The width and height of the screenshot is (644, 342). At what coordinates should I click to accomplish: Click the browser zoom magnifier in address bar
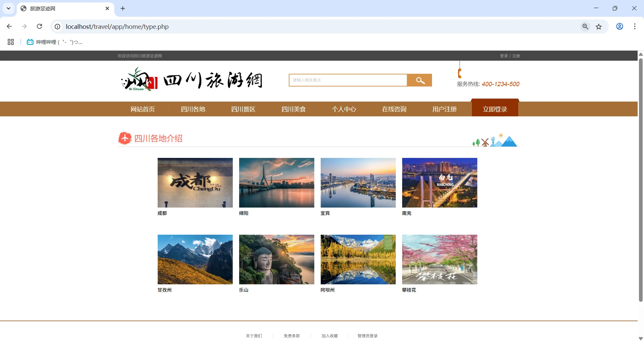(x=585, y=26)
